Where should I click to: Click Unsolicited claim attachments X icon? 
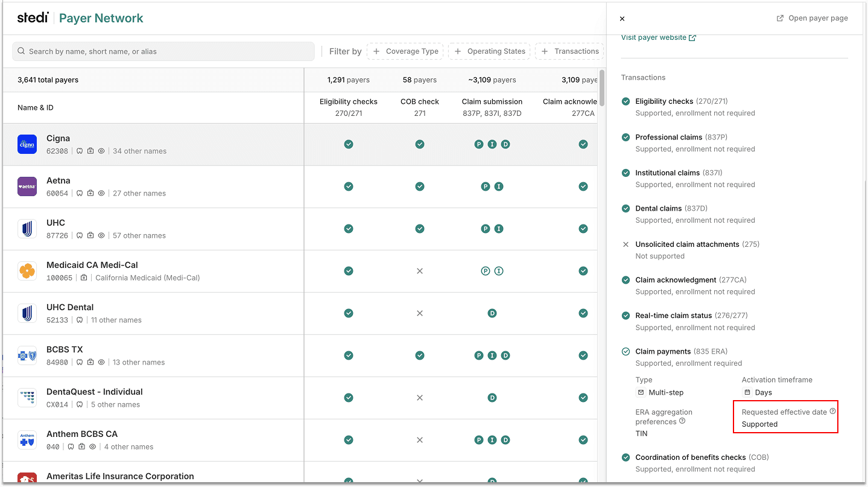click(x=626, y=244)
